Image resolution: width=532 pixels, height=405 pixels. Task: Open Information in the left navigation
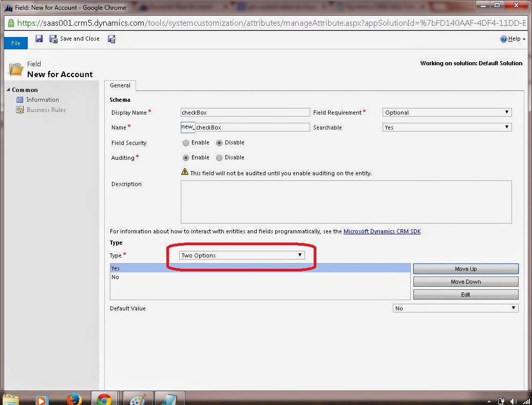[43, 100]
